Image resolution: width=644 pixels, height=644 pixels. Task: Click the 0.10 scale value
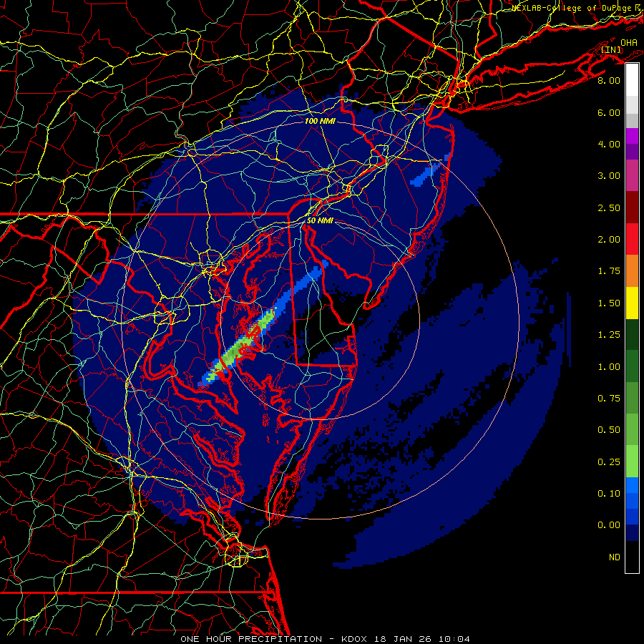pos(609,494)
